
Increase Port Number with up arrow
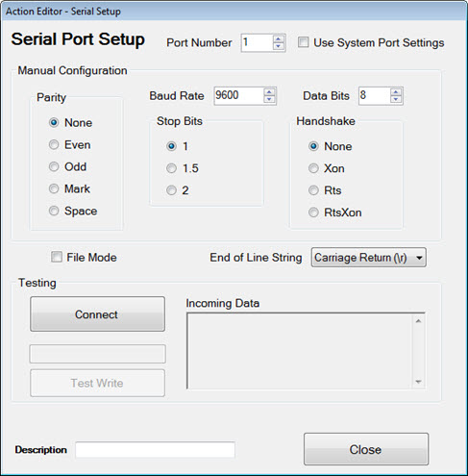(x=279, y=39)
